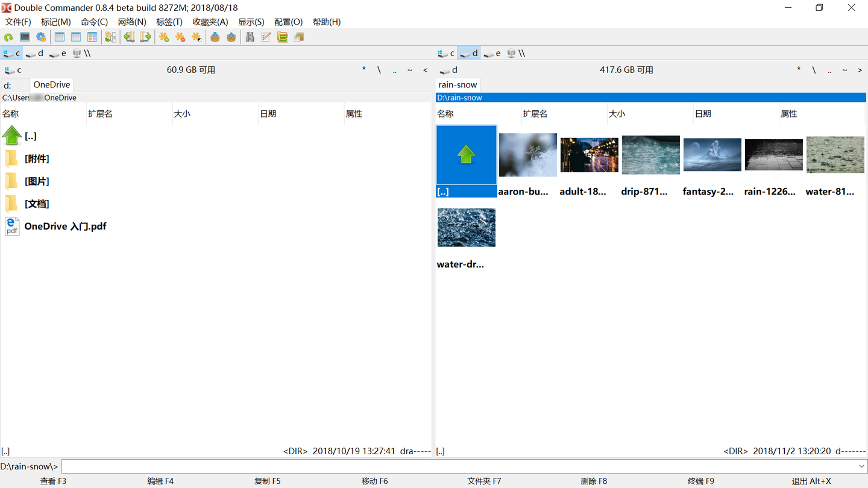868x488 pixels.
Task: Click the 复制 F5 button
Action: 268,481
